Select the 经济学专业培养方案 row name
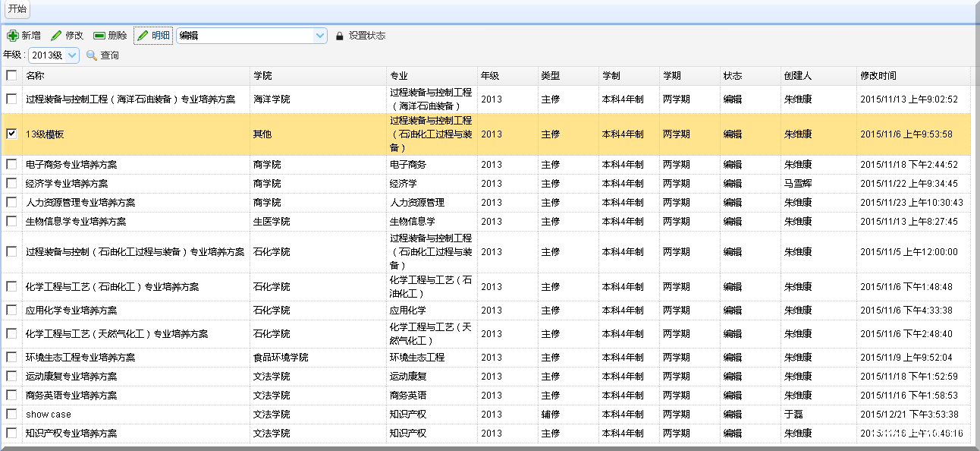This screenshot has height=451, width=980. point(67,184)
